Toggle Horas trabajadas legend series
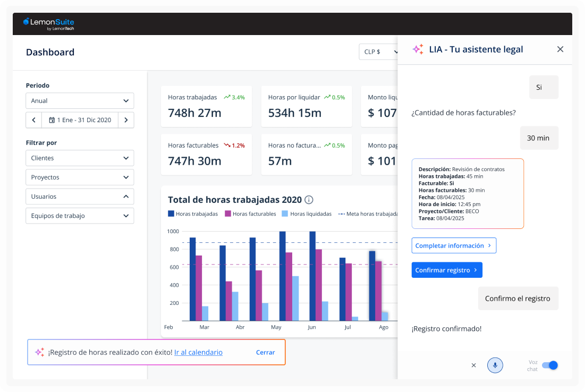The height and width of the screenshot is (392, 585). [x=193, y=214]
